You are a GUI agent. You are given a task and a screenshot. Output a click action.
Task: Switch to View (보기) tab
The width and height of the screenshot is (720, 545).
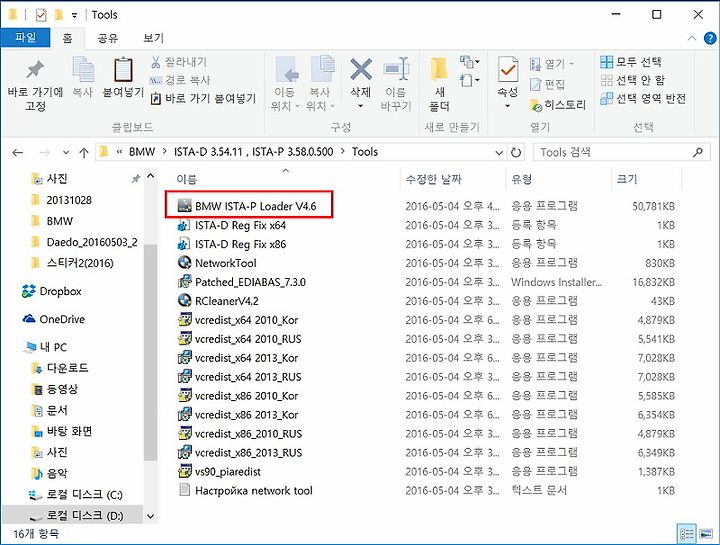coord(153,38)
